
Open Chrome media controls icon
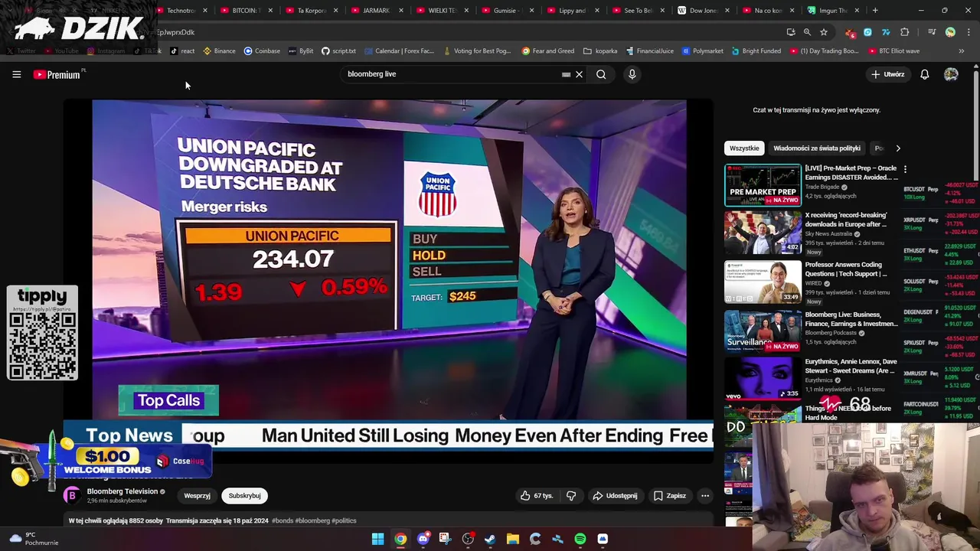pos(932,32)
